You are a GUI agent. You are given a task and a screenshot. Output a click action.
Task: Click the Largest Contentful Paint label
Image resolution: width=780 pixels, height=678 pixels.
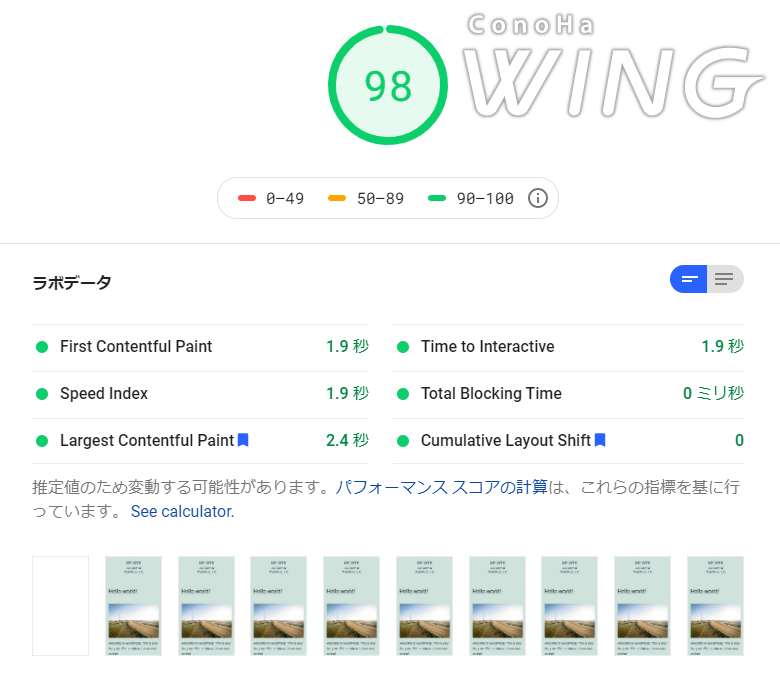pos(147,440)
